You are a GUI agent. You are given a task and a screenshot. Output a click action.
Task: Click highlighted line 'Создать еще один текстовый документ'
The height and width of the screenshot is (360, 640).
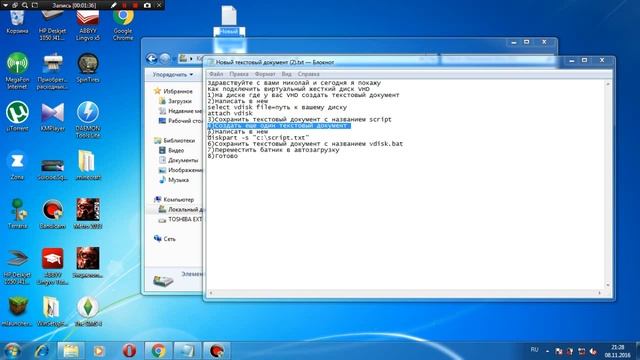click(279, 126)
